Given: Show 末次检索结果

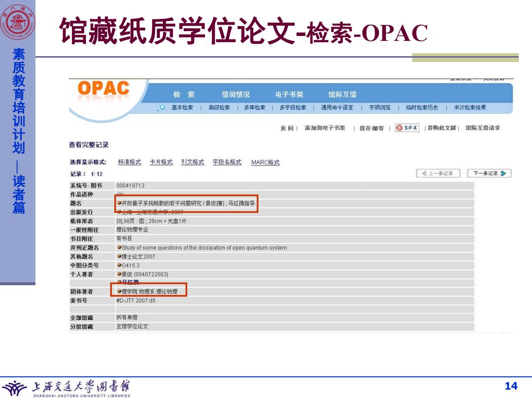Looking at the screenshot, I should (x=470, y=107).
